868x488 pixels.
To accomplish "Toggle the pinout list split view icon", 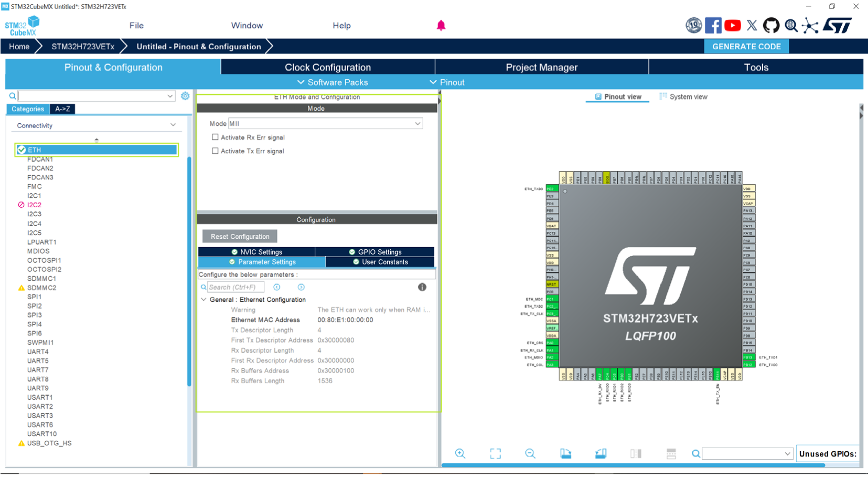I will click(671, 453).
